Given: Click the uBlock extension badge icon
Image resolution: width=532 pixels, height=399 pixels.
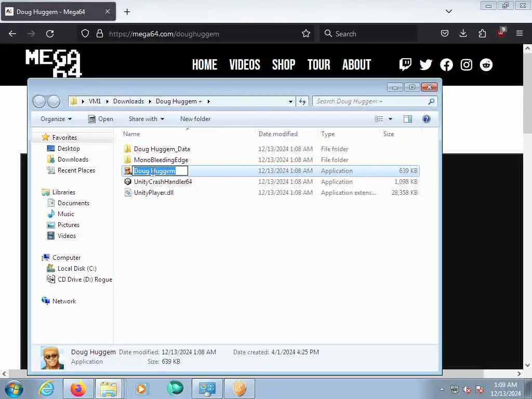Looking at the screenshot, I should [501, 33].
